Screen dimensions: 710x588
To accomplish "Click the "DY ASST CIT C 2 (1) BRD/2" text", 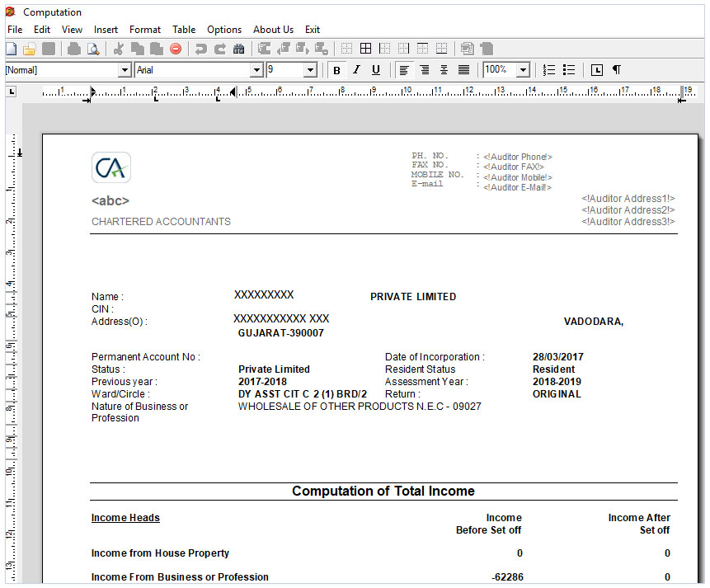I will coord(303,394).
